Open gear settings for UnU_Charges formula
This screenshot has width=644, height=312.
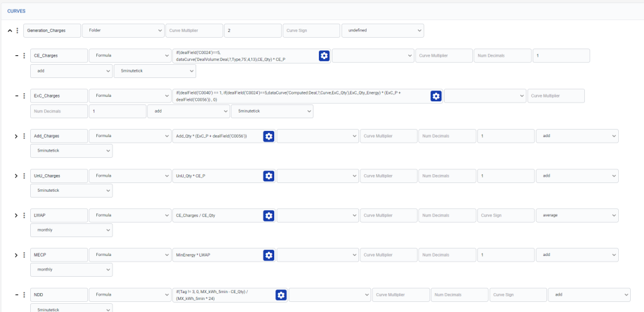coord(269,175)
